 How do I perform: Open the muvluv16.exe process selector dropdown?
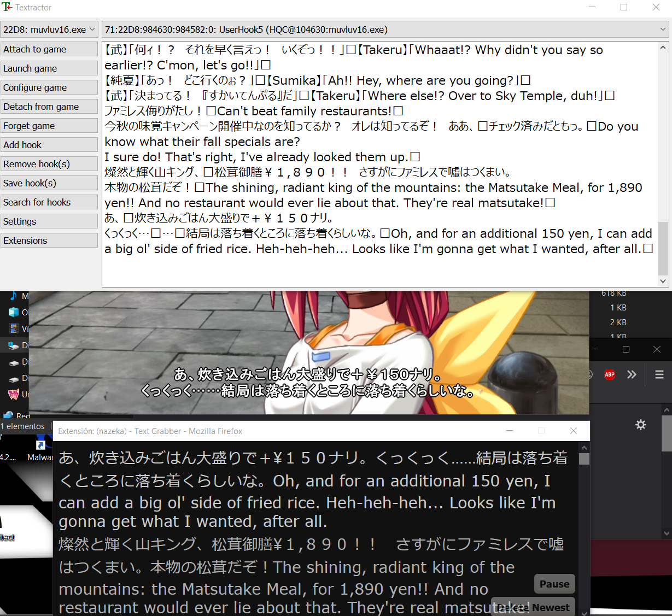(49, 30)
